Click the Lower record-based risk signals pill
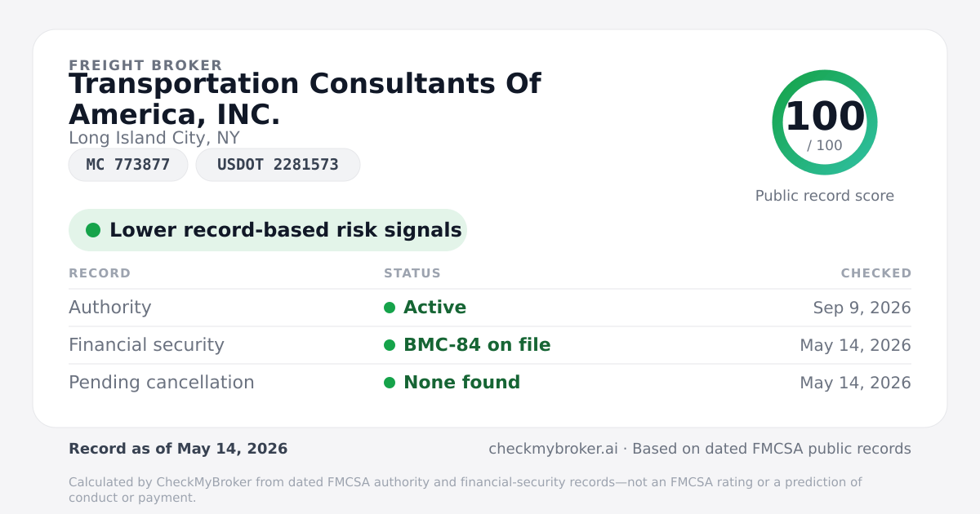 268,230
